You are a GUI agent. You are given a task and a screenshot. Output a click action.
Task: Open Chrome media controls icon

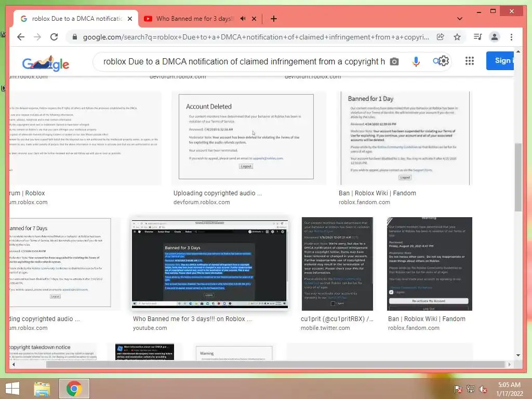(478, 37)
